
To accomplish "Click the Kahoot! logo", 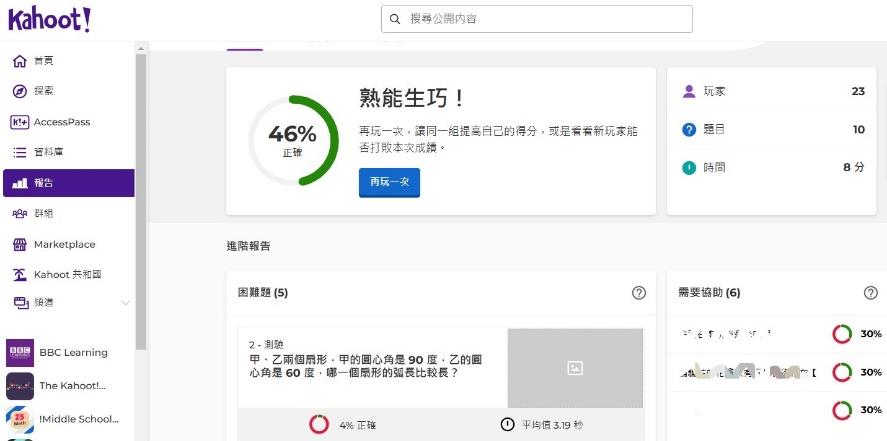I will (x=49, y=20).
